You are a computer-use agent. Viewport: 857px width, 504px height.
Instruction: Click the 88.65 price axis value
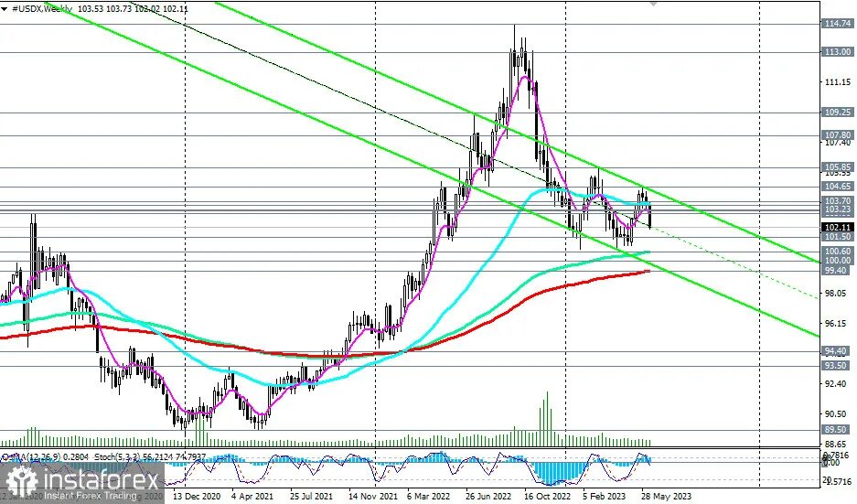coord(838,444)
